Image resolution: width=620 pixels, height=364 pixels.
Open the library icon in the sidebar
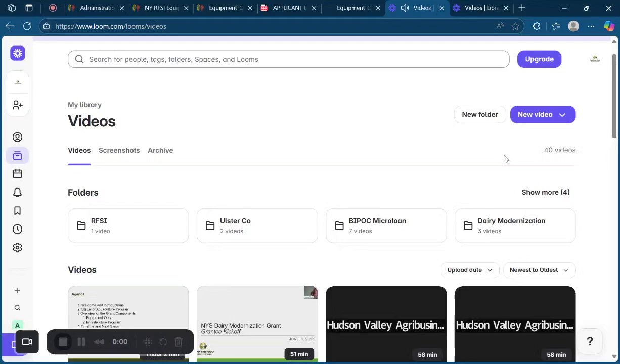pos(18,156)
